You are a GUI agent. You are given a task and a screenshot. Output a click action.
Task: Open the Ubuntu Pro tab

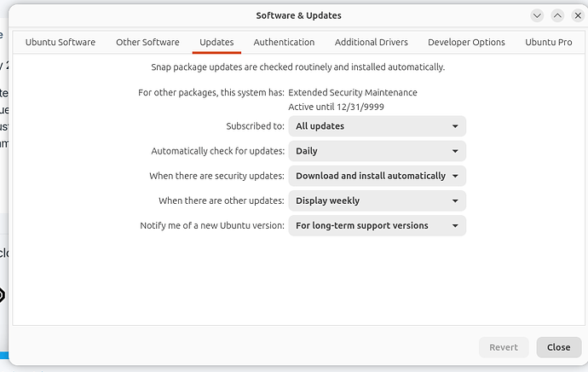(549, 42)
